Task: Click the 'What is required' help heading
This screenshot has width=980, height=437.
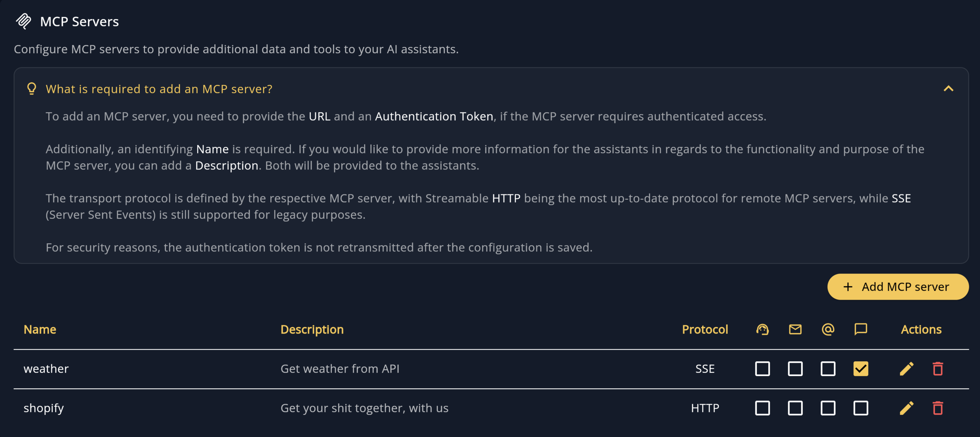Action: [159, 89]
